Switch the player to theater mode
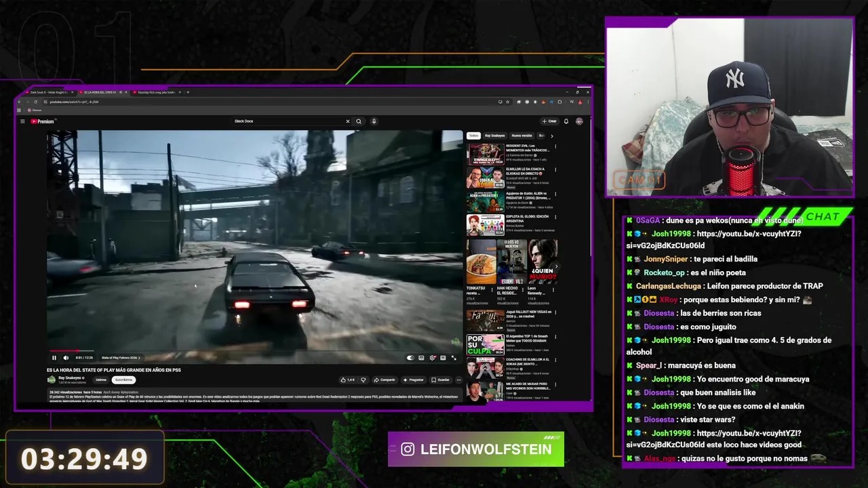 pos(443,358)
